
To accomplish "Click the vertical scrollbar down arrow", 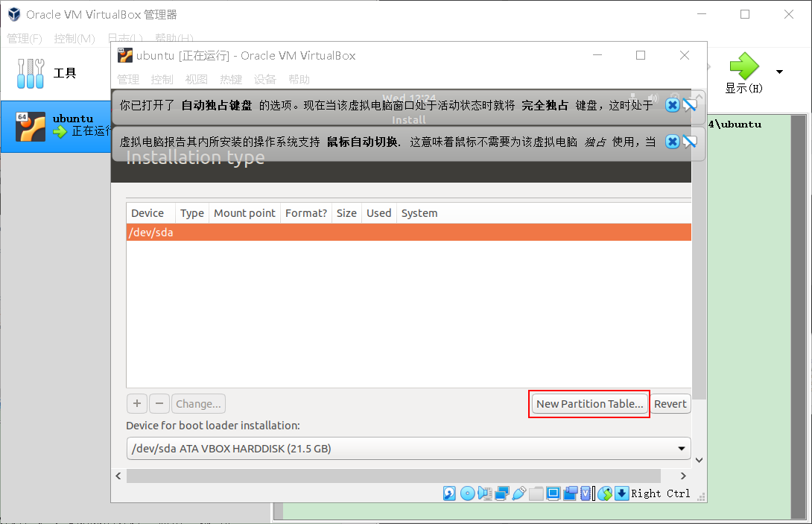I will 699,460.
